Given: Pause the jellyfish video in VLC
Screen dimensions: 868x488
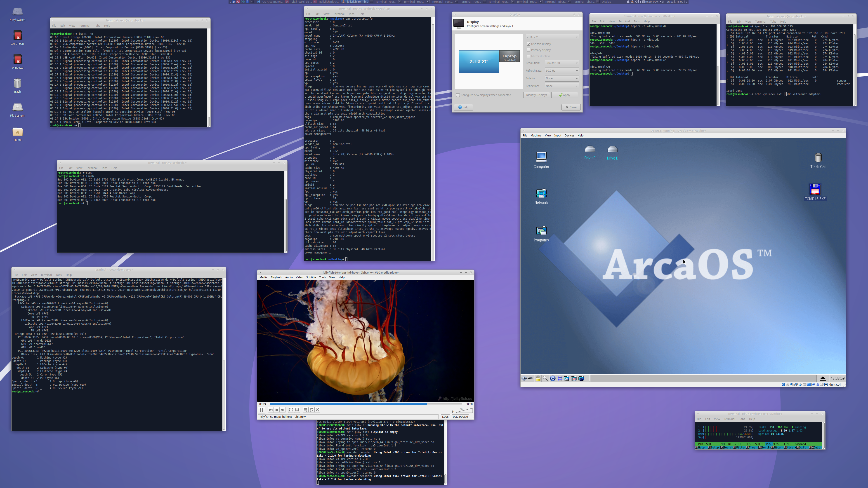Looking at the screenshot, I should click(x=262, y=410).
